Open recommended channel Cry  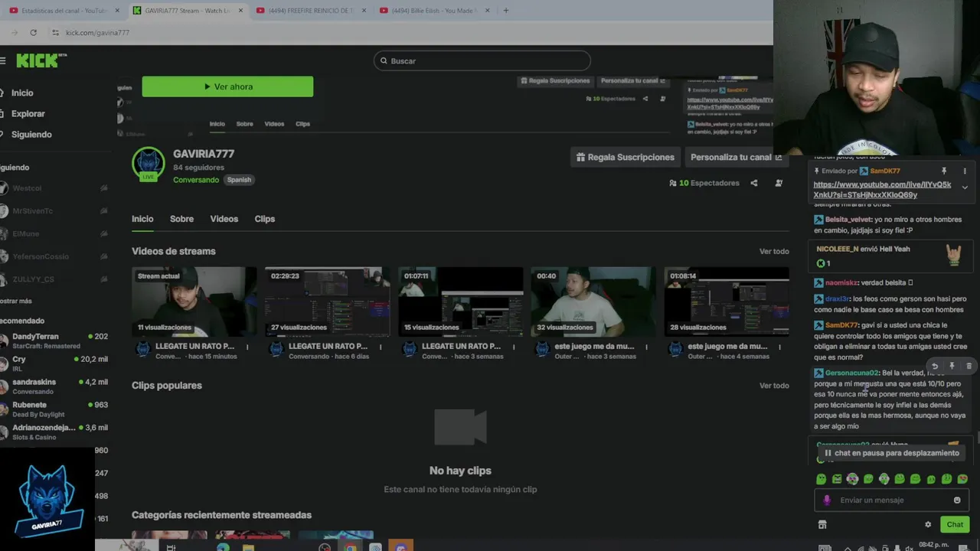tap(54, 364)
